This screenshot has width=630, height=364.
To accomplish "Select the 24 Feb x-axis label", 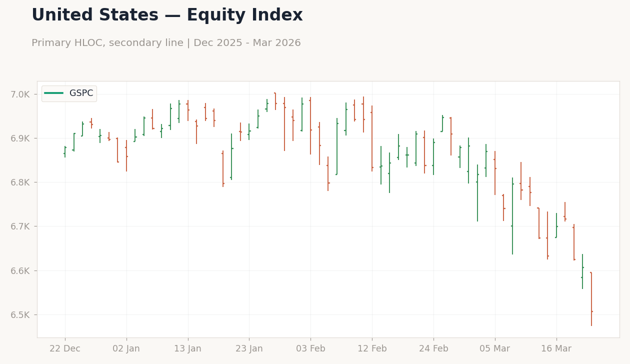I will point(433,349).
